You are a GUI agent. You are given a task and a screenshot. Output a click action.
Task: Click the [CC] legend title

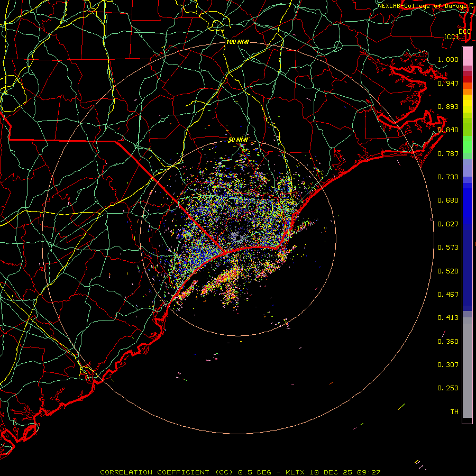[x=451, y=36]
